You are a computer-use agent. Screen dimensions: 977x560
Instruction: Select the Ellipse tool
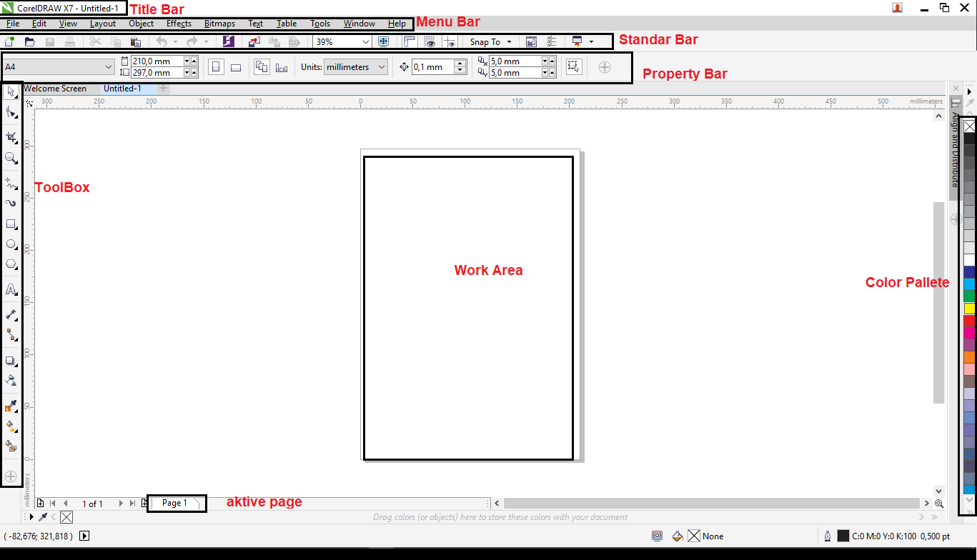(x=11, y=244)
